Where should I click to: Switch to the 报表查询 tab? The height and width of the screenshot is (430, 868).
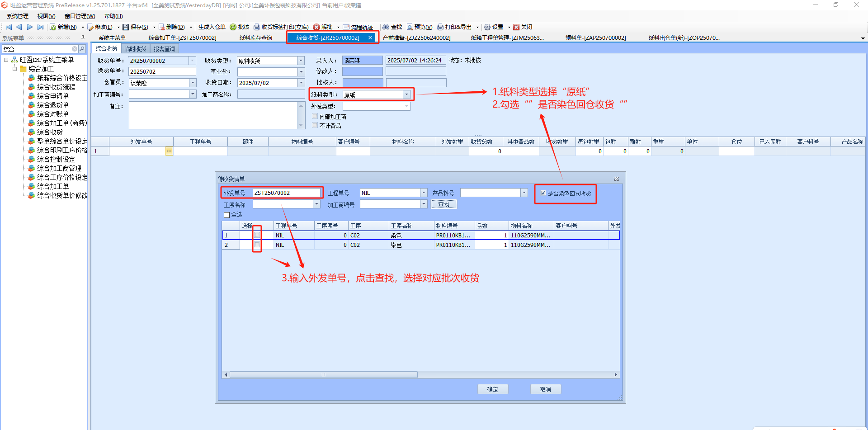(164, 49)
